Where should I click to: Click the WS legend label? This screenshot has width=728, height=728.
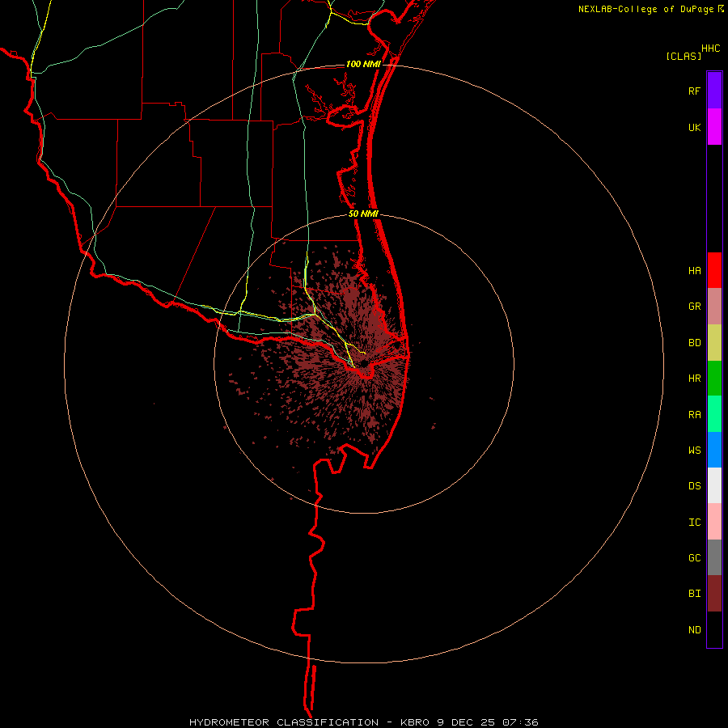[x=694, y=450]
